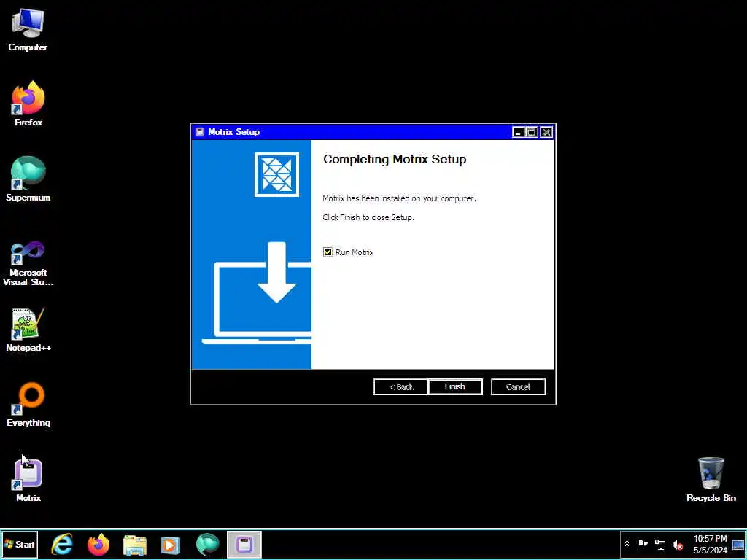Click the Motrix logo in the installer

coord(276,174)
